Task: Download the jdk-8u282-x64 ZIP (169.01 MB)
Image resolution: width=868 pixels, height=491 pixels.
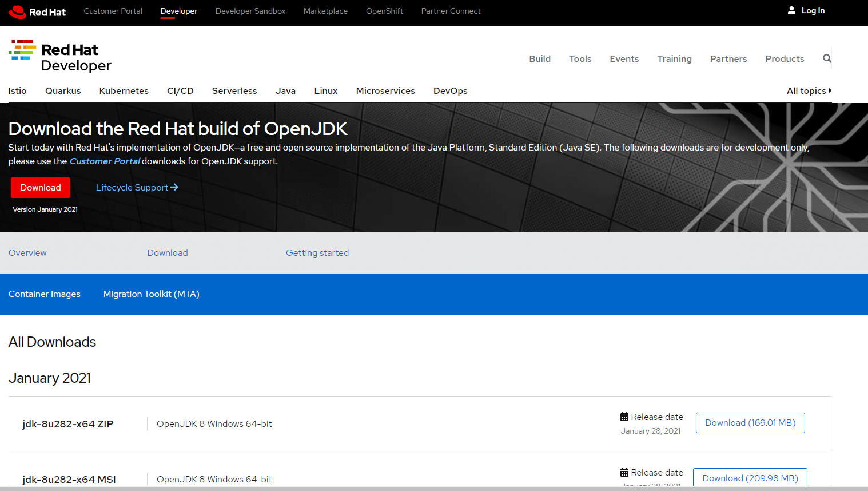Action: [x=750, y=422]
